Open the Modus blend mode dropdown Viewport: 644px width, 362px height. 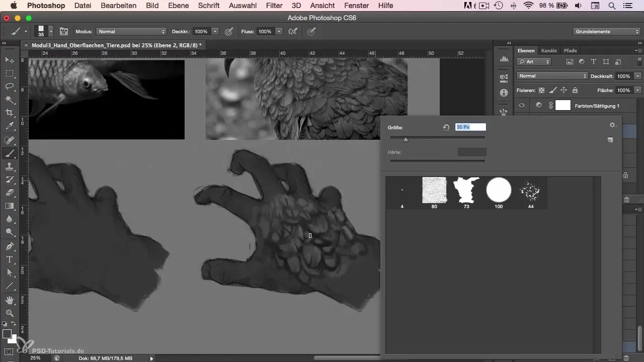(131, 31)
